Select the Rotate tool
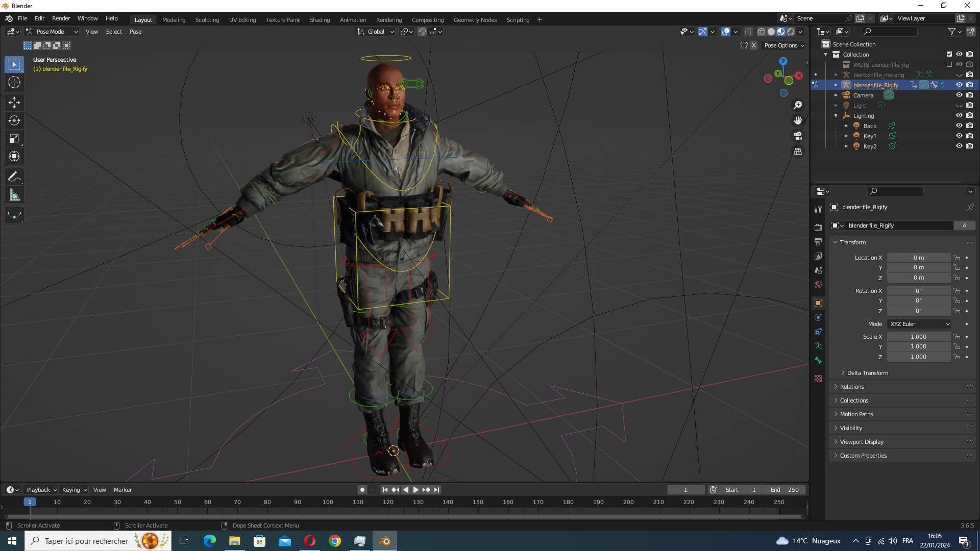 point(14,120)
